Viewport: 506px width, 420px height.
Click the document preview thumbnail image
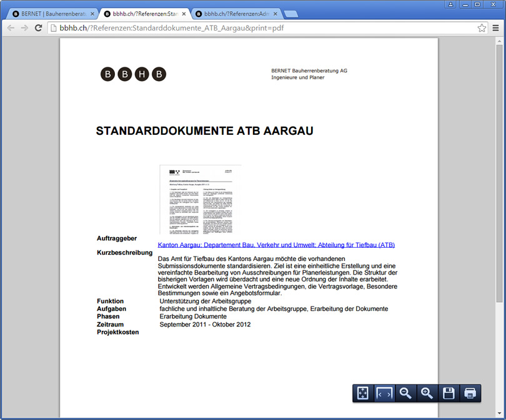200,199
